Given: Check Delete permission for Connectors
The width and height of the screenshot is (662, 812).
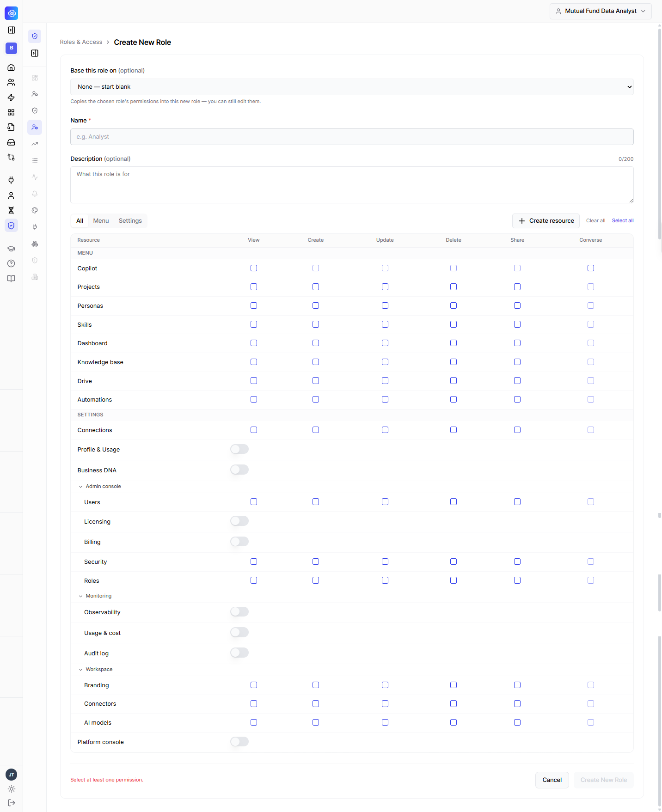Looking at the screenshot, I should click(x=454, y=704).
